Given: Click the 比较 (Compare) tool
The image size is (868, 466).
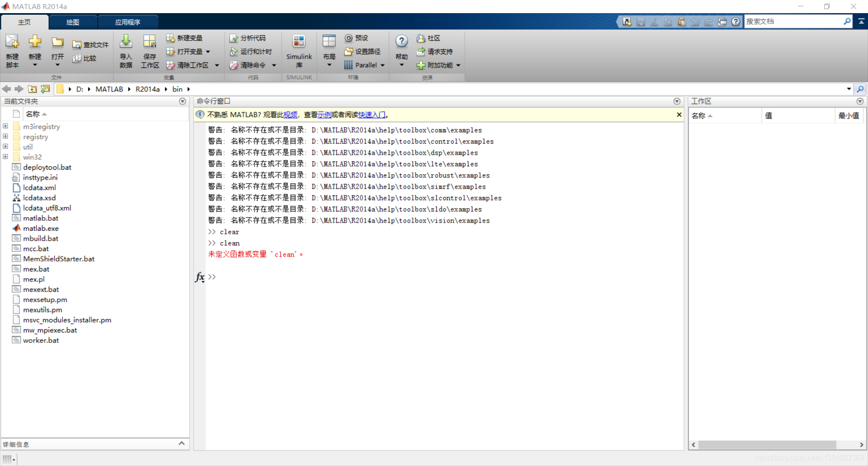Looking at the screenshot, I should tap(85, 58).
